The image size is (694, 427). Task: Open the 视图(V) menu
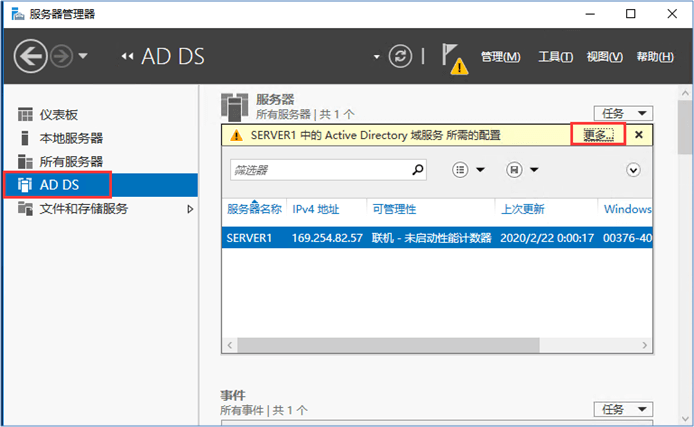click(605, 57)
